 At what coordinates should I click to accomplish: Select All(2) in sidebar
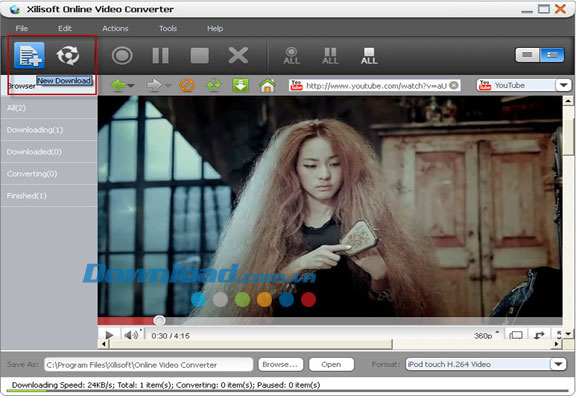(49, 108)
